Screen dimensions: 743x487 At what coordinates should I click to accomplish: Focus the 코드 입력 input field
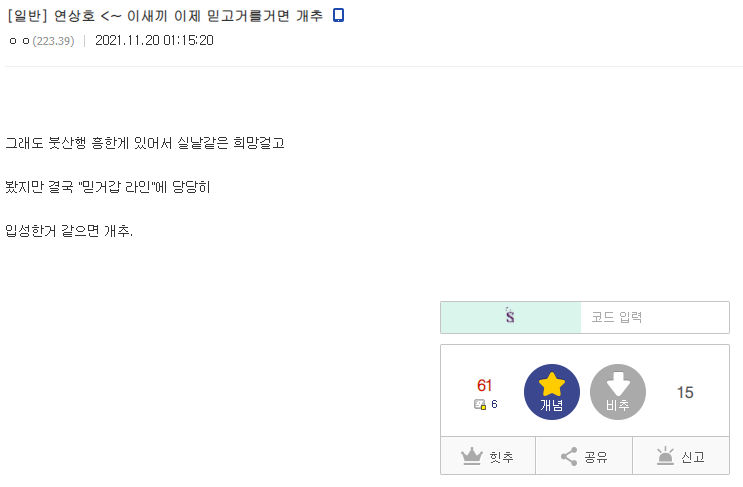pos(654,317)
